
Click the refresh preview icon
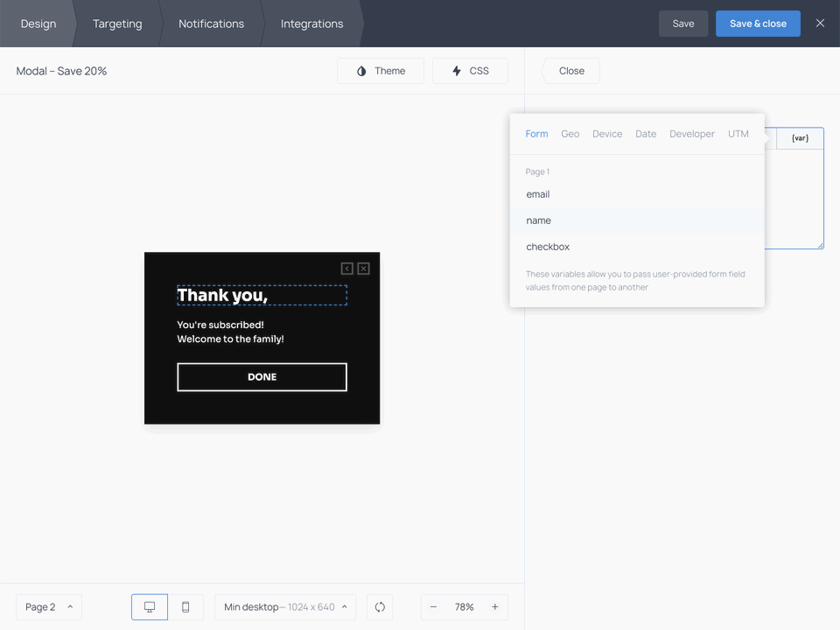(379, 606)
